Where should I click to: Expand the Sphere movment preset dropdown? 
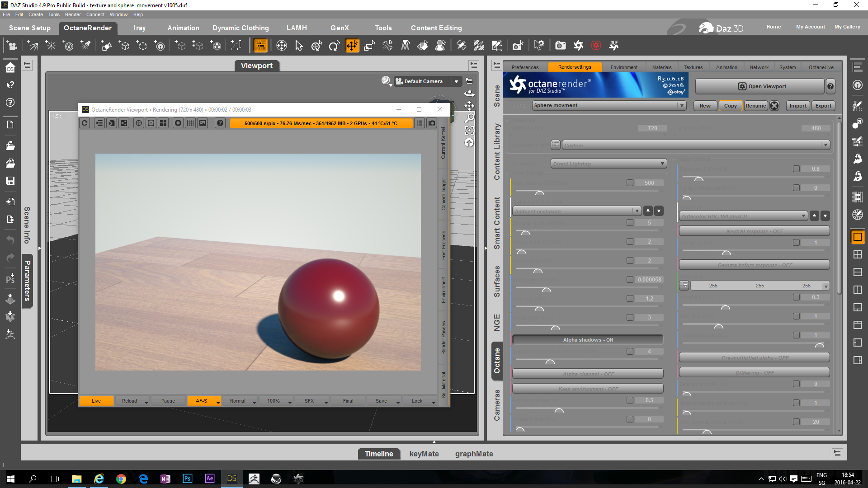[681, 106]
